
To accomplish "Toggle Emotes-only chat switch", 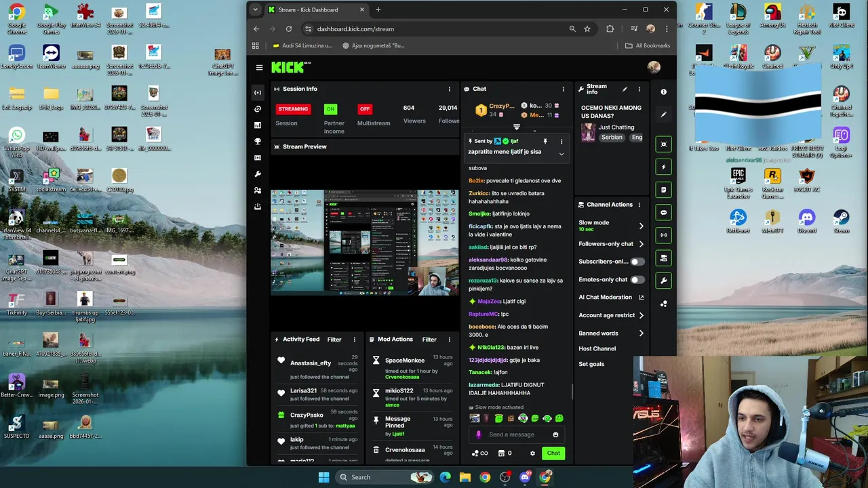I will coord(637,279).
